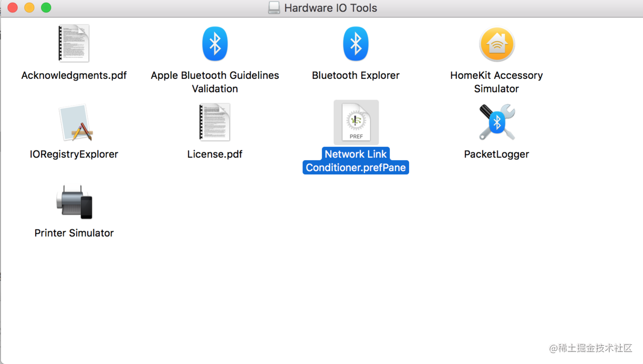Viewport: 643px width, 364px height.
Task: Select the Printer Simulator label text
Action: [74, 233]
